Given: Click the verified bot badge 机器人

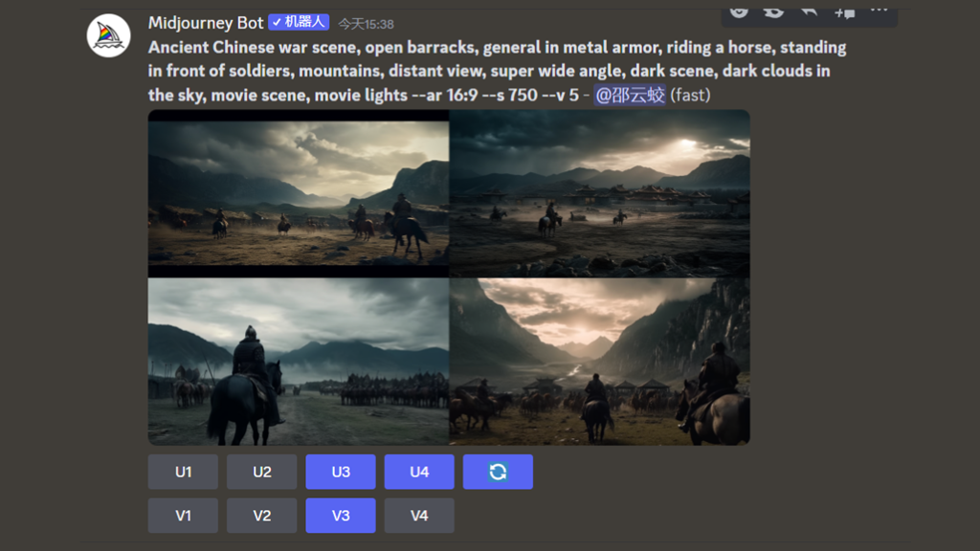Looking at the screenshot, I should pos(299,22).
